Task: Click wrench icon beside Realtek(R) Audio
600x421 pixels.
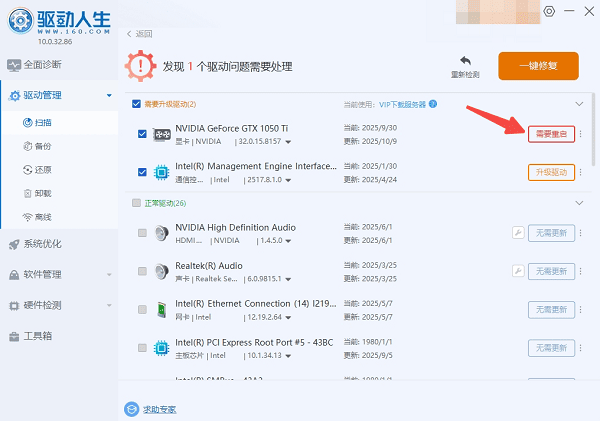Action: pos(517,271)
